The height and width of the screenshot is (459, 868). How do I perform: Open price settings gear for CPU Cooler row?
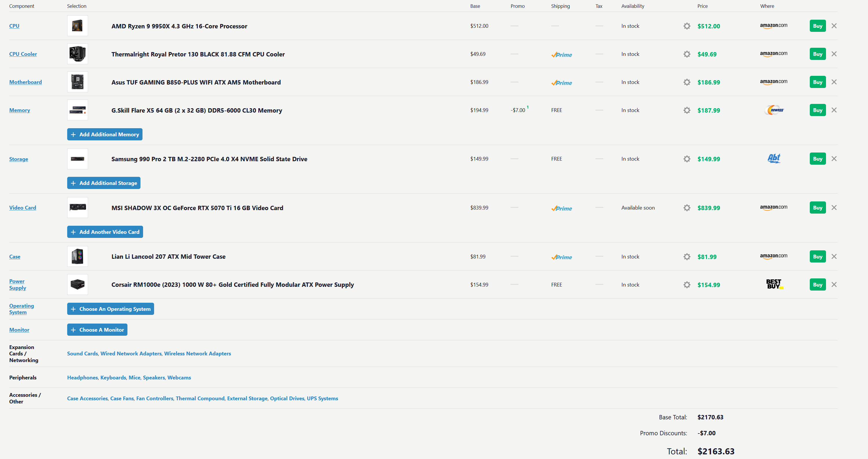click(x=687, y=54)
